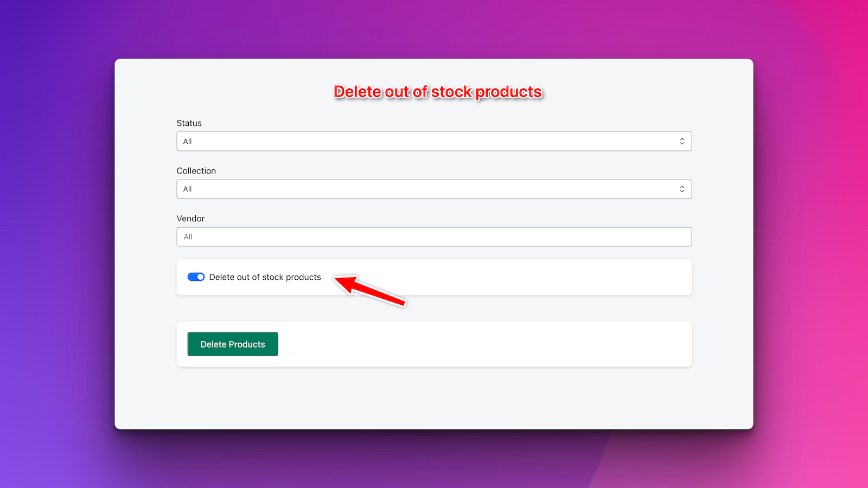Image resolution: width=868 pixels, height=488 pixels.
Task: Click inside the Vendor input field
Action: point(434,236)
